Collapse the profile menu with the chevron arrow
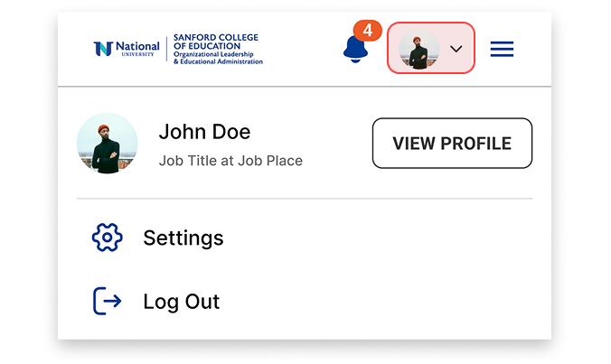 tap(456, 49)
